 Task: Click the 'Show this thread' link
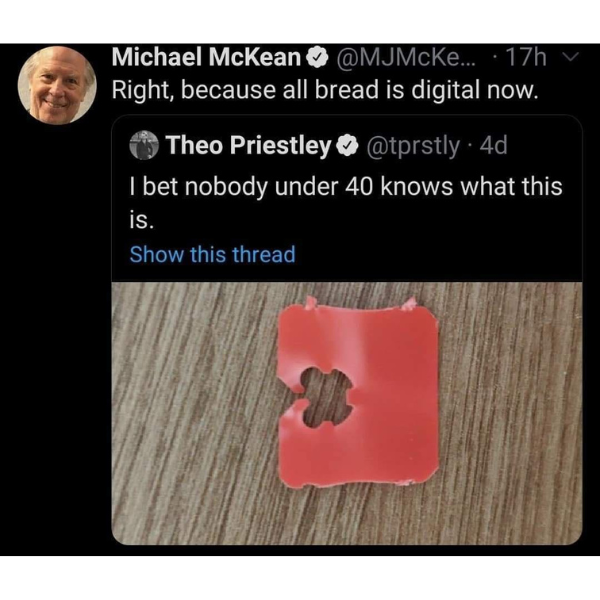(x=213, y=254)
